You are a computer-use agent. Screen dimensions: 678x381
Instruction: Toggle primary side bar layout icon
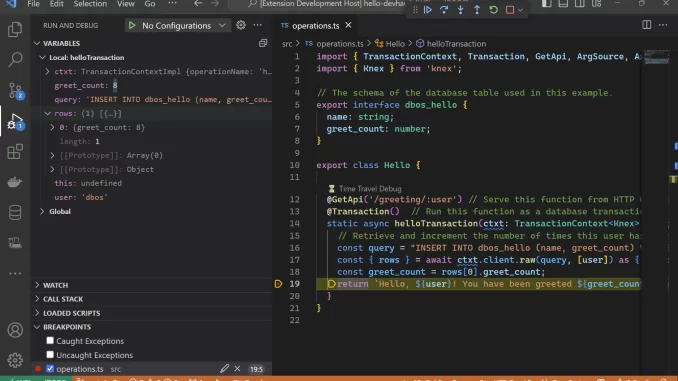click(x=547, y=4)
